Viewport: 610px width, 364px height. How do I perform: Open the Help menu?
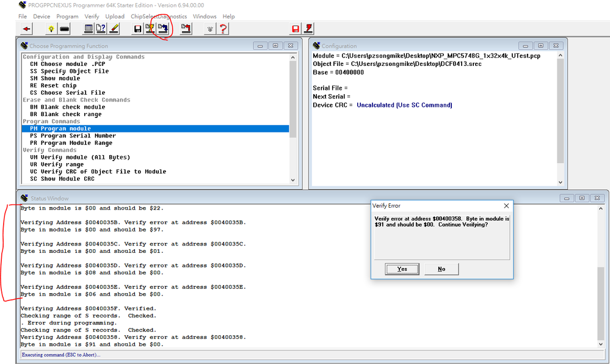click(229, 16)
